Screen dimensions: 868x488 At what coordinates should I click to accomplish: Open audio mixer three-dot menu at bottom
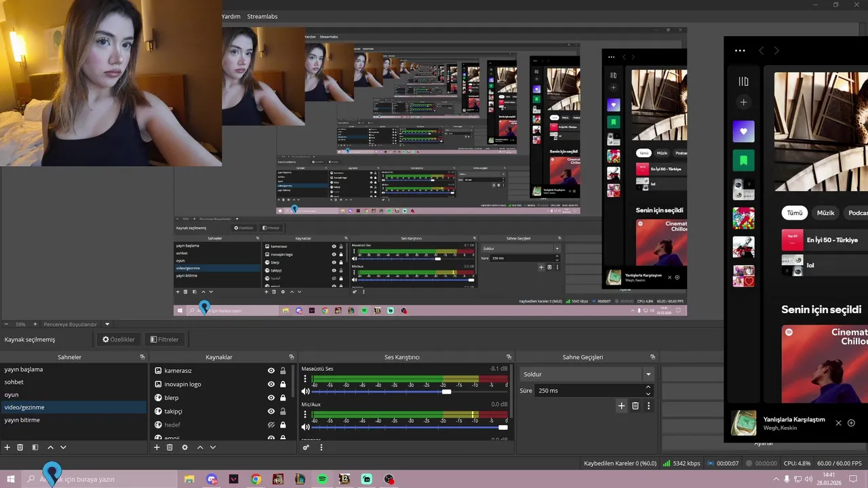321,447
